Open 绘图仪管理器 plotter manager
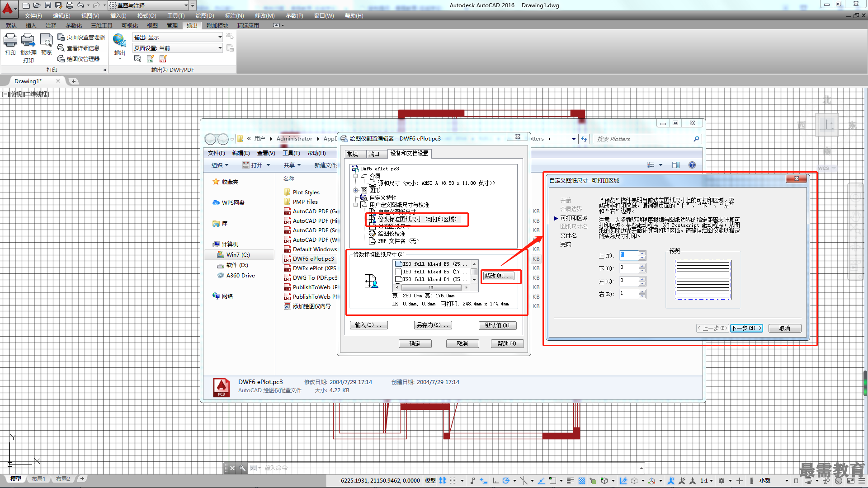The height and width of the screenshot is (488, 868). (79, 59)
